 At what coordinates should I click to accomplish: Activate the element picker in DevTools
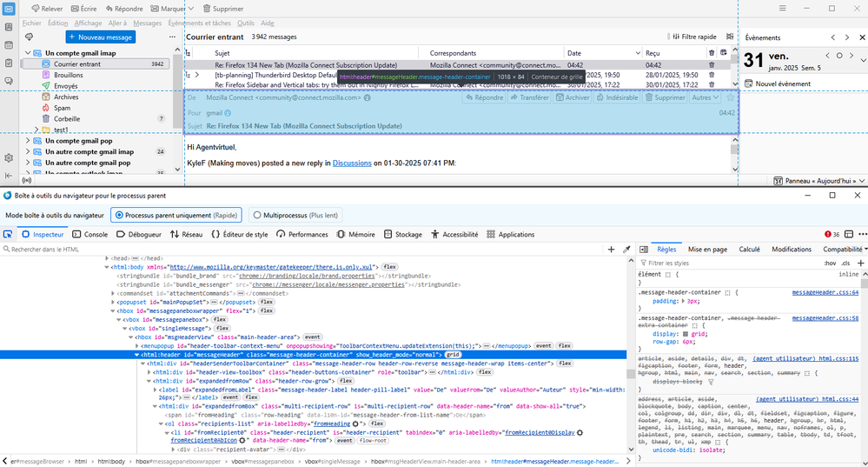point(8,234)
